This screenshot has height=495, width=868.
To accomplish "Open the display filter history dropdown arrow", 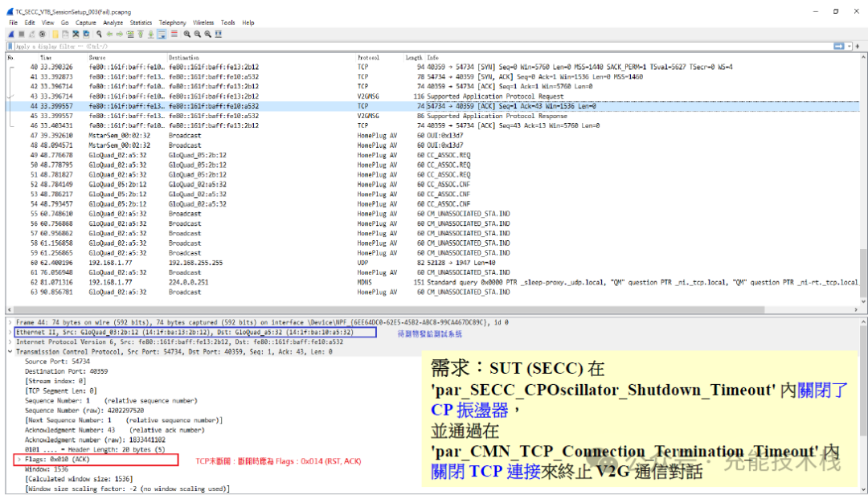I will (848, 47).
